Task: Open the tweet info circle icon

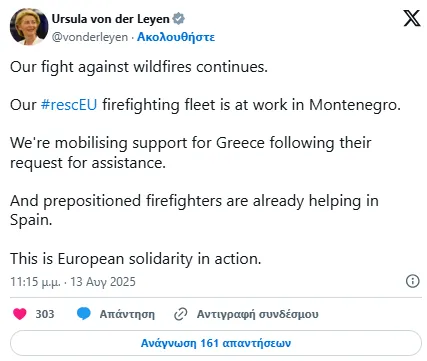Action: tap(413, 281)
